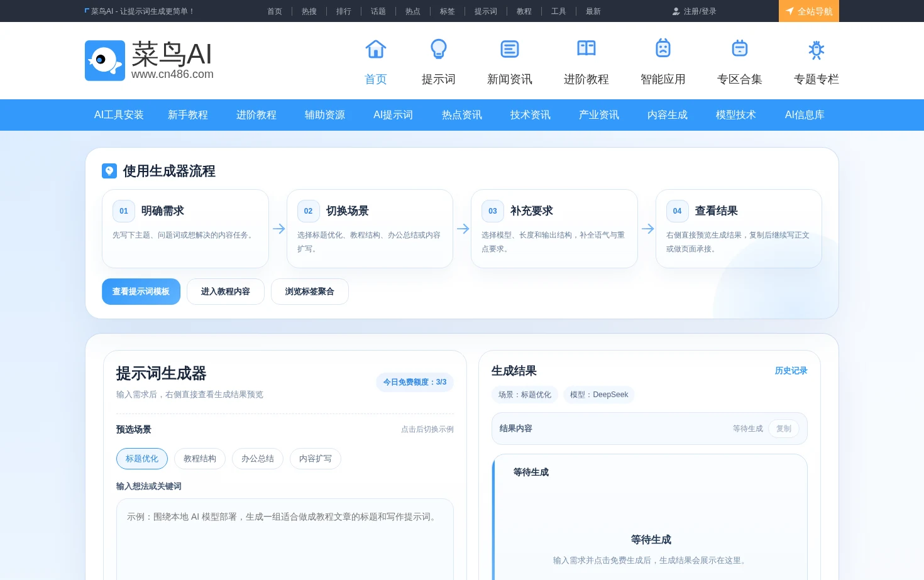Focus the 输入想法或关键词 text area
Image resolution: width=924 pixels, height=580 pixels.
[285, 539]
